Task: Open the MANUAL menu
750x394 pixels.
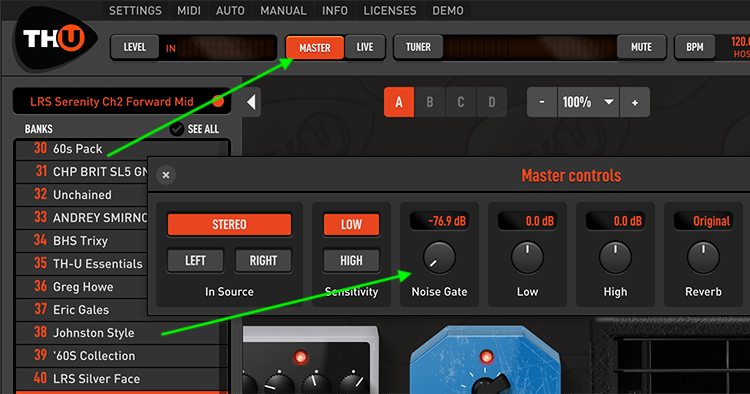Action: tap(283, 11)
